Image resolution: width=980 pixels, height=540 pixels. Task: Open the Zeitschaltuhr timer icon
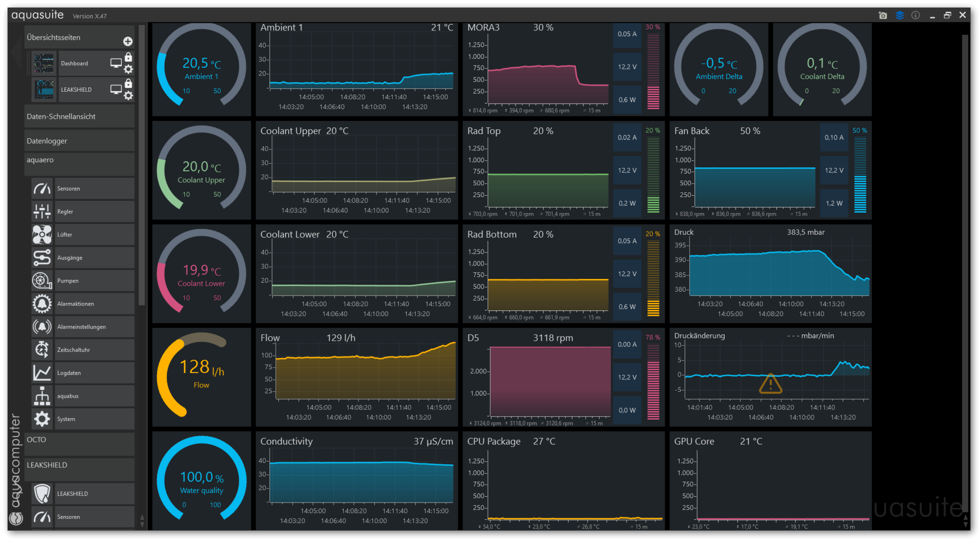tap(42, 350)
